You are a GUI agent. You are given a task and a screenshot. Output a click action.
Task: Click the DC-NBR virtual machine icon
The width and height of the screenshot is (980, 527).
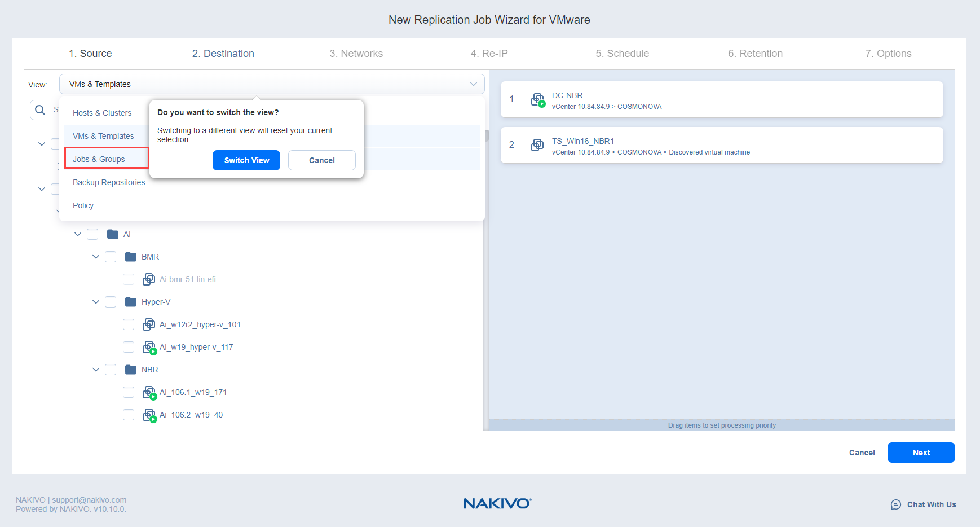(538, 100)
